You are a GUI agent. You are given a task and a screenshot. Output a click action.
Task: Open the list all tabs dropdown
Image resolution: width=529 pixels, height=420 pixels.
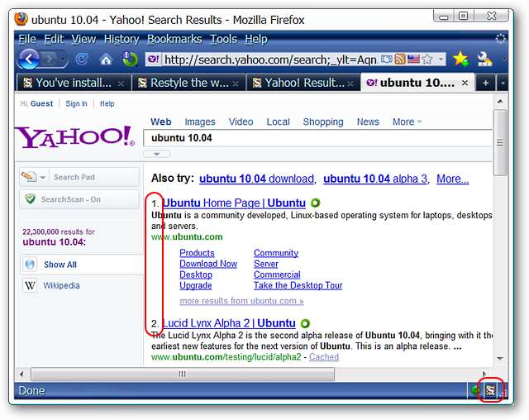tap(503, 83)
